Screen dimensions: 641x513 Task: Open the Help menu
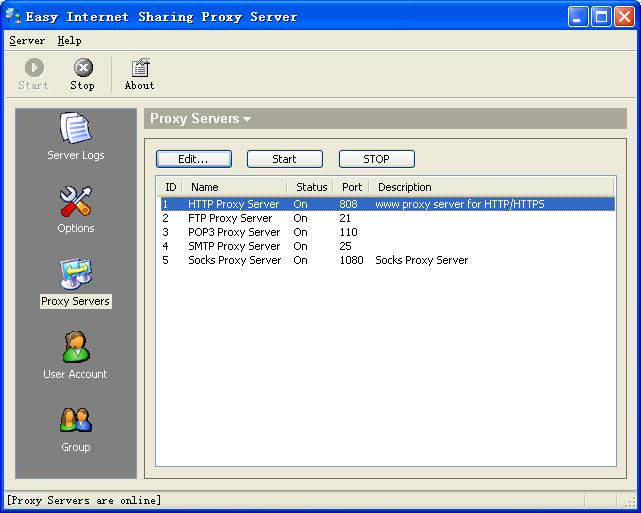point(69,40)
